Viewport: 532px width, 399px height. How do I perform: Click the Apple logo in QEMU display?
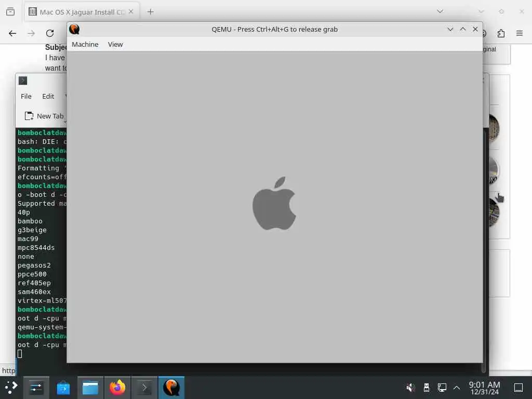274,203
